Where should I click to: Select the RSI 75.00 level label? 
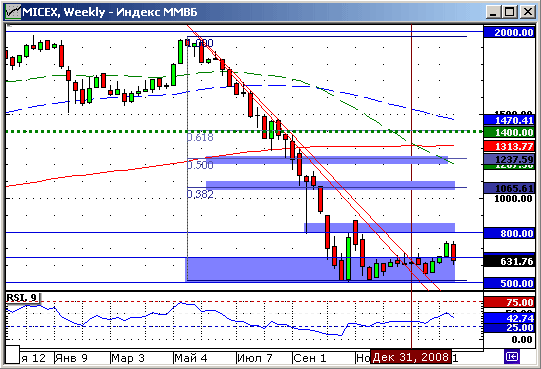[x=509, y=302]
